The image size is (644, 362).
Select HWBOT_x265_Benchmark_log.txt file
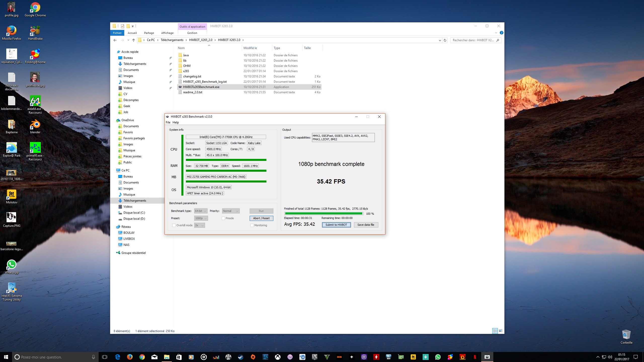pos(205,82)
